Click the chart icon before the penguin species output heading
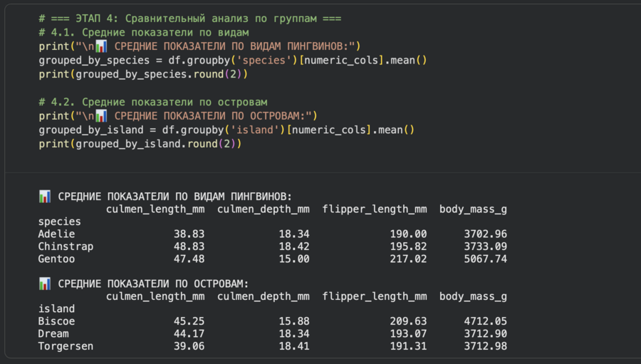The width and height of the screenshot is (641, 364). click(x=45, y=196)
